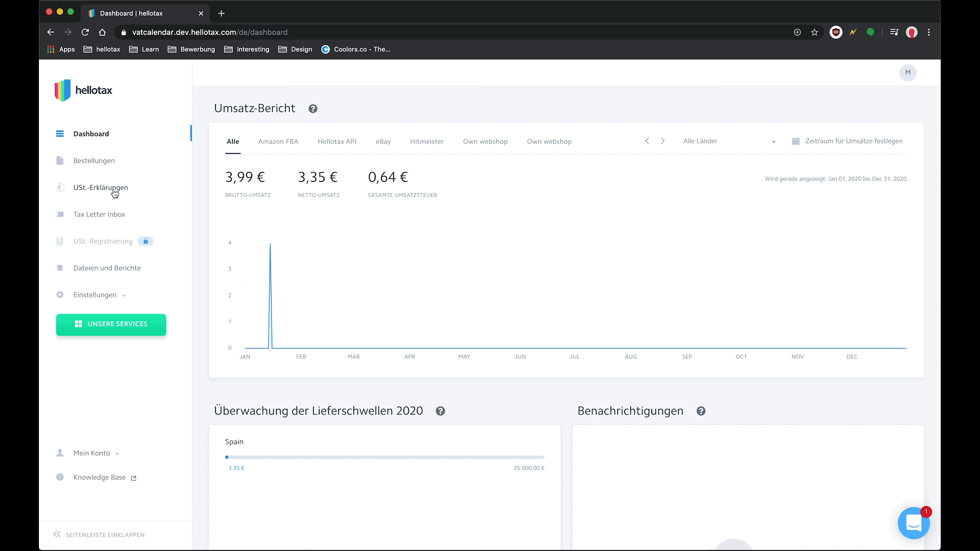Click the Knowledge Base external link icon
Image resolution: width=980 pixels, height=551 pixels.
[134, 478]
